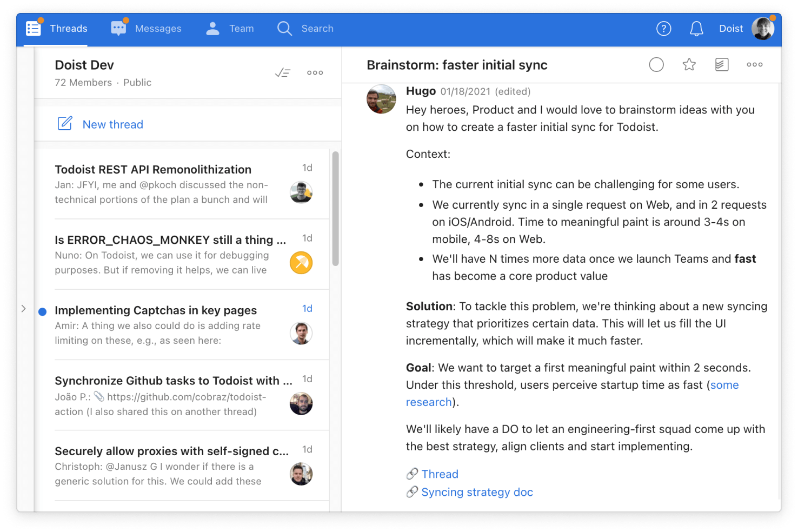Open notifications bell icon
Viewport: 798px width, 532px height.
click(697, 29)
